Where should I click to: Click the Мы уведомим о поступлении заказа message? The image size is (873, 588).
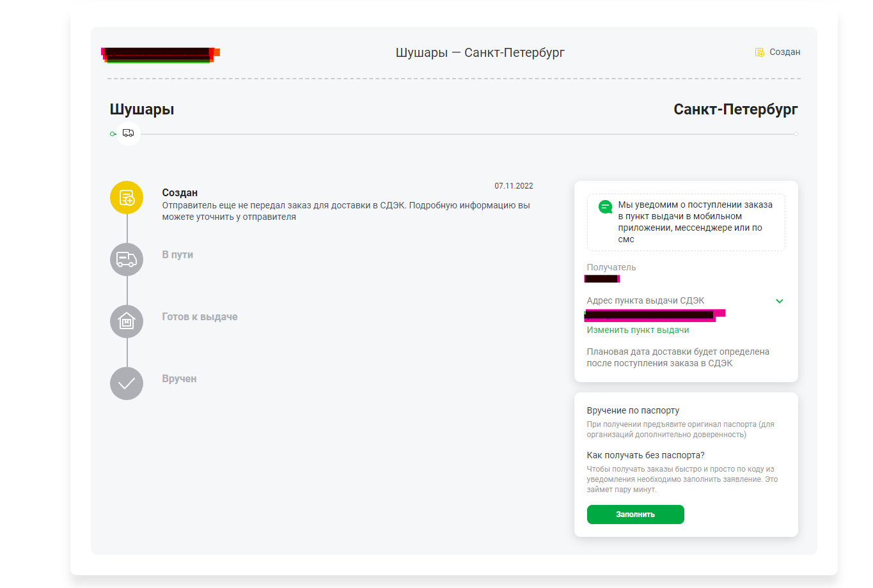coord(695,222)
